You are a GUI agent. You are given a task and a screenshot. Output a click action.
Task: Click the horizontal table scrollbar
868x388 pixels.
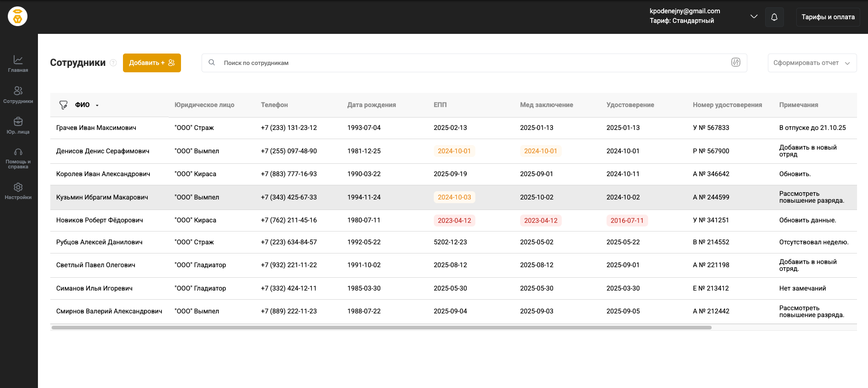pyautogui.click(x=381, y=328)
